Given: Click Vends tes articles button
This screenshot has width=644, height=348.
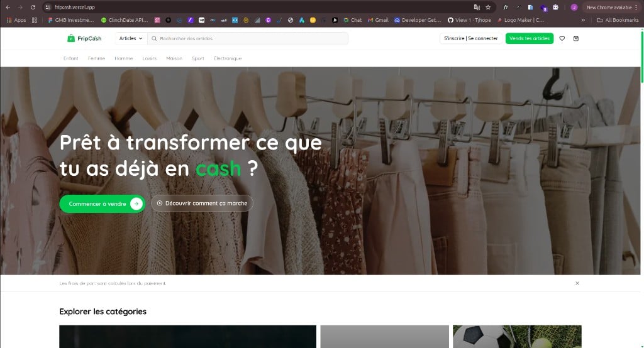Looking at the screenshot, I should (530, 38).
